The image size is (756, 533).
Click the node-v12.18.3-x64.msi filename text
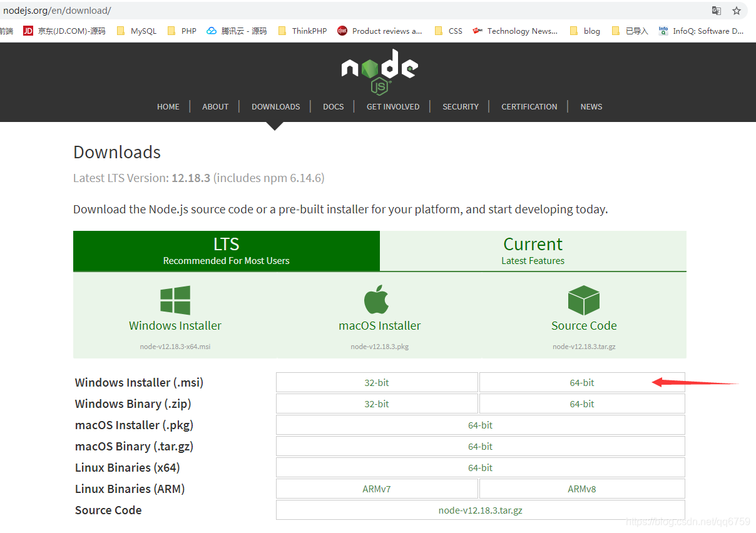pyautogui.click(x=175, y=347)
